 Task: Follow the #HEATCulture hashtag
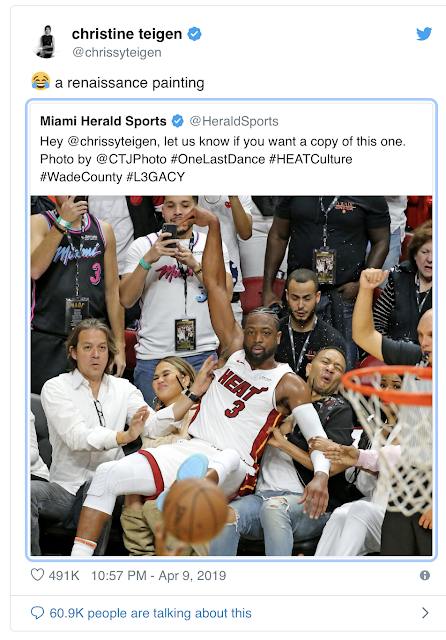point(311,159)
